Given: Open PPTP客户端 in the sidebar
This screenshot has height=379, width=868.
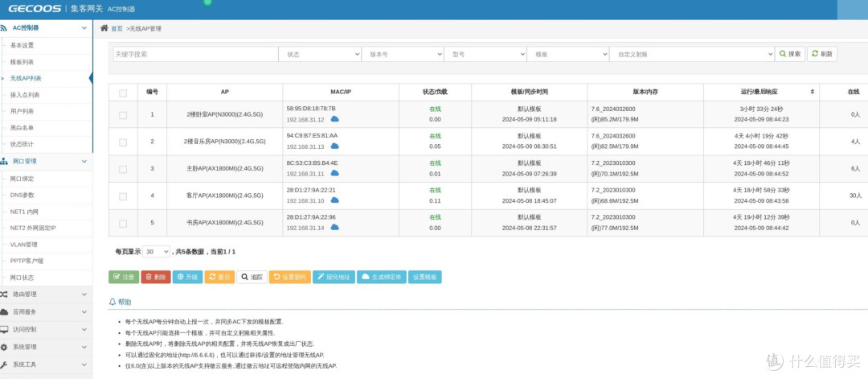Looking at the screenshot, I should tap(27, 261).
